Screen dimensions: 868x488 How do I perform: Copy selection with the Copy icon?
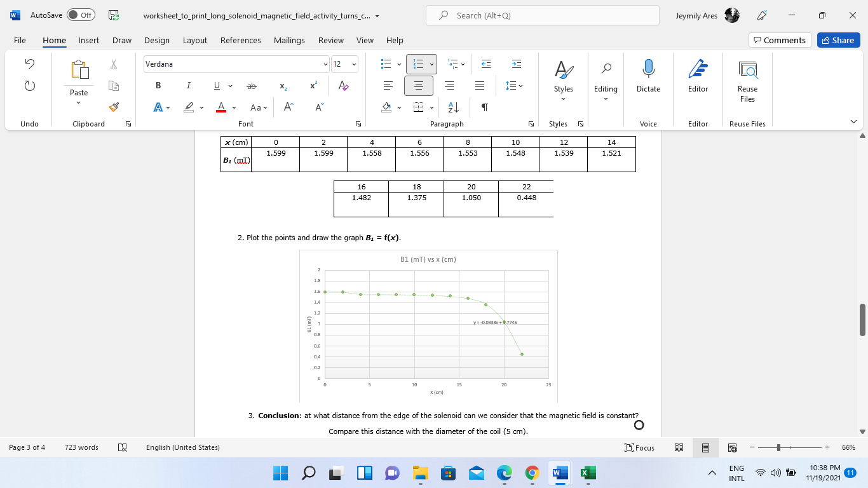114,85
